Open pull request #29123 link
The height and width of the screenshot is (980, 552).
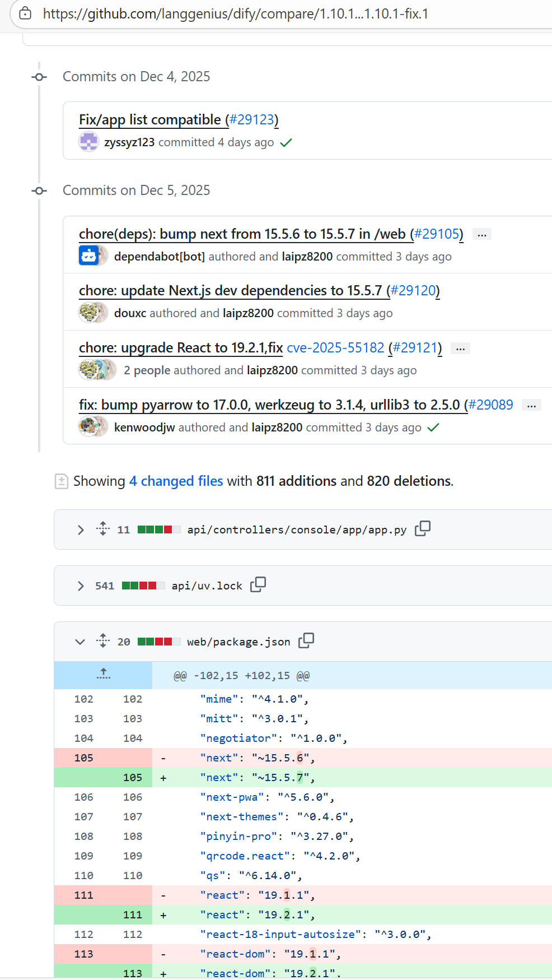point(252,120)
